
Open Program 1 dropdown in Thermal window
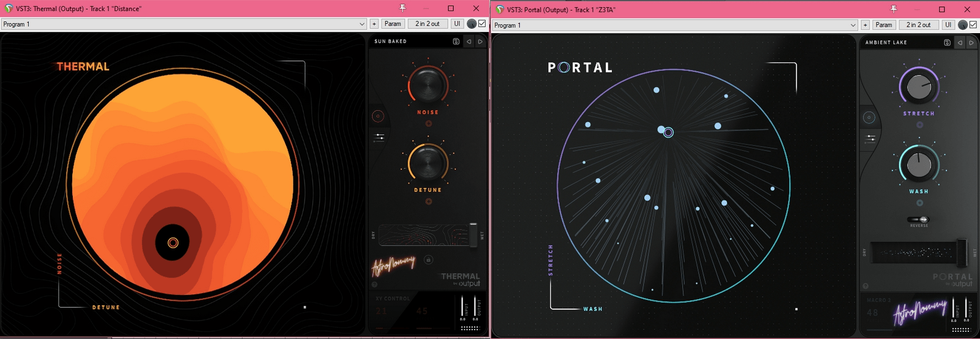[x=183, y=24]
